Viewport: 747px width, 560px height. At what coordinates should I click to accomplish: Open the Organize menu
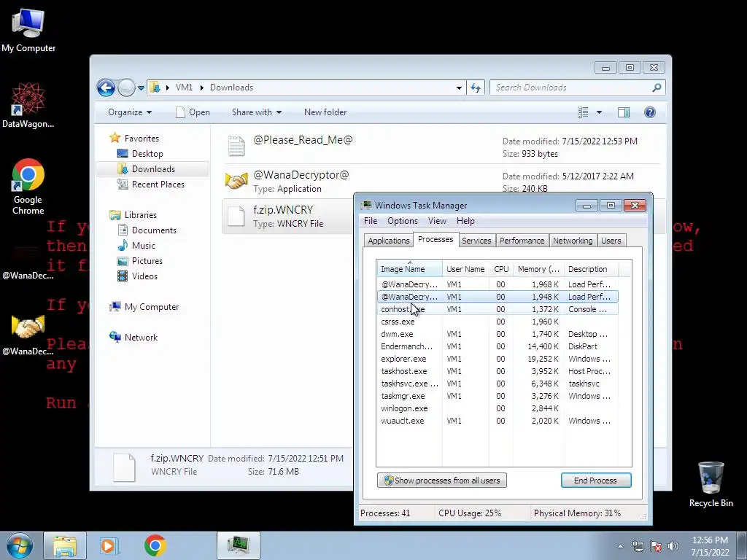tap(130, 112)
